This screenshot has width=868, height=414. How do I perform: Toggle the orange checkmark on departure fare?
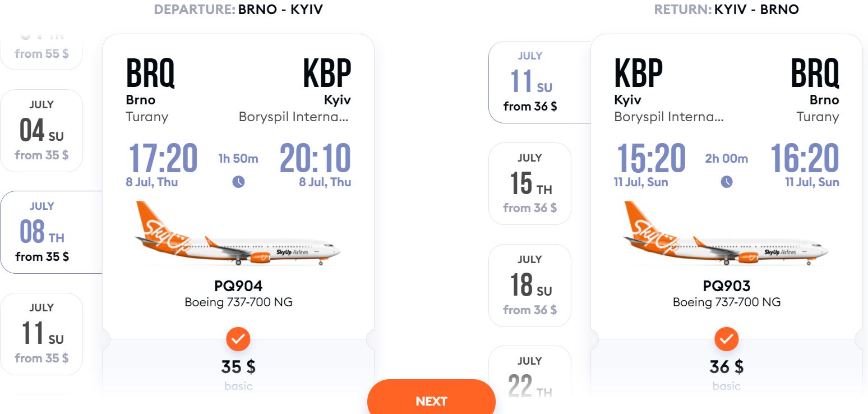[238, 339]
